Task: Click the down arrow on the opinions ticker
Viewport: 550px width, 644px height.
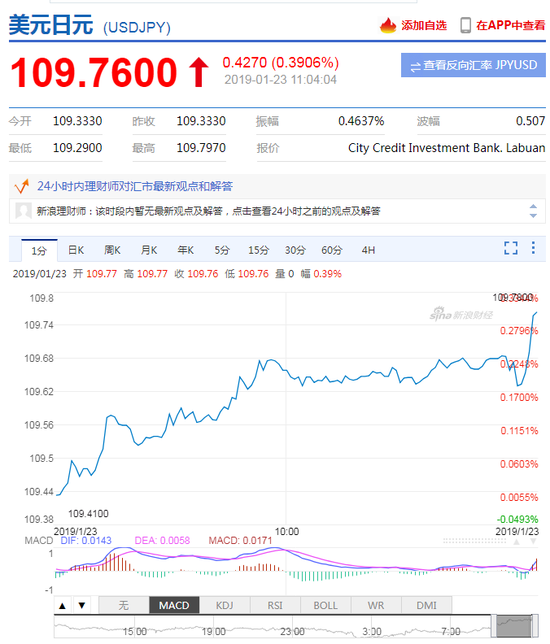Action: (x=533, y=216)
